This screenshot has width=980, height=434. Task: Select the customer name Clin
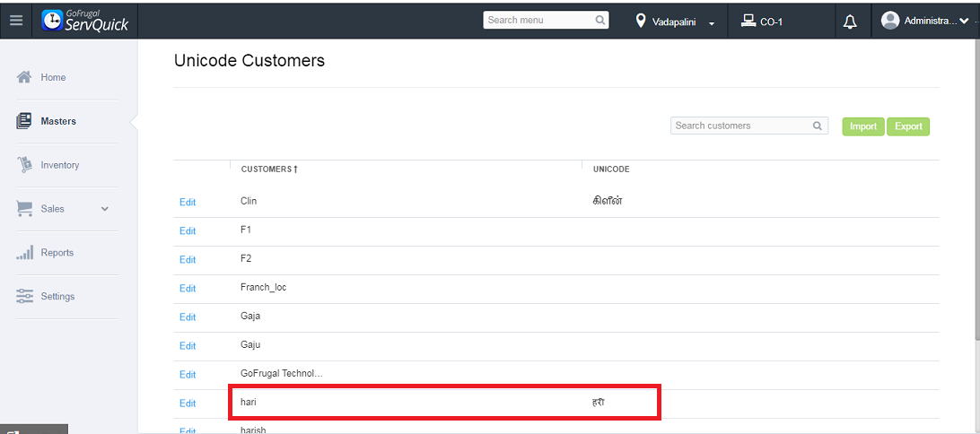[248, 201]
